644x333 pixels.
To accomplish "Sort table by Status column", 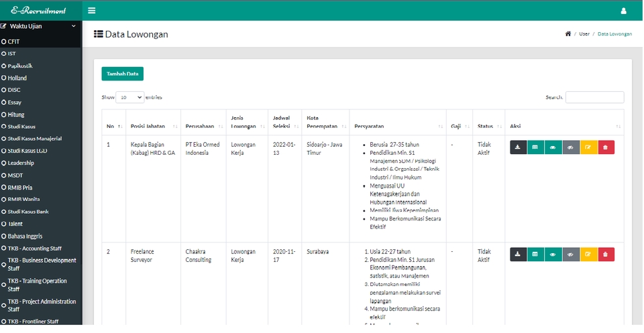I will [x=489, y=122].
